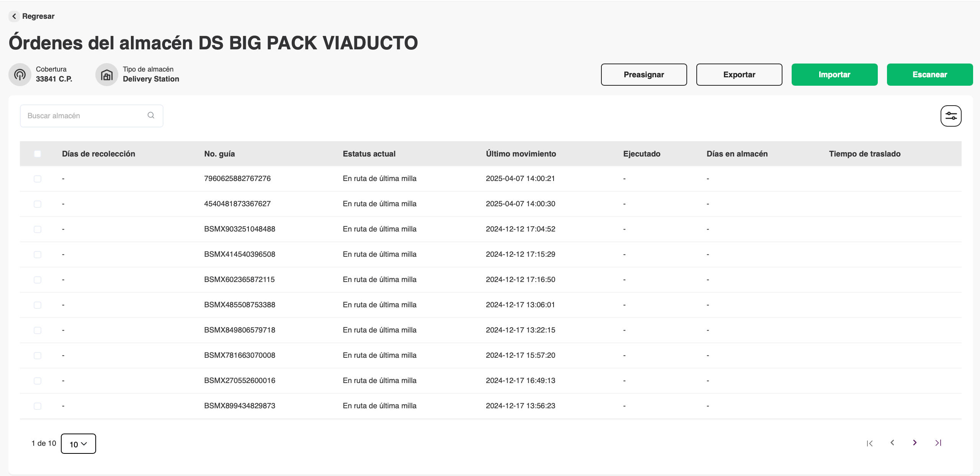This screenshot has height=476, width=980.
Task: Jump to last page of results
Action: click(938, 443)
